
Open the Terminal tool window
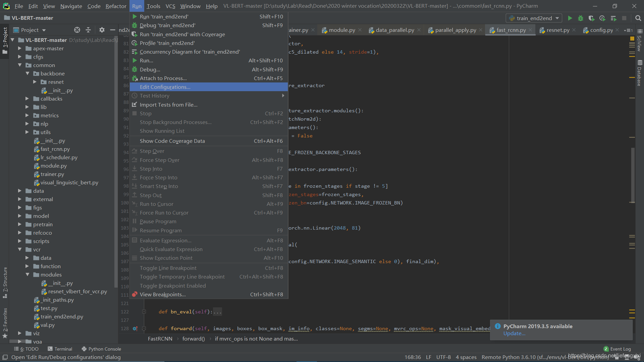pyautogui.click(x=60, y=349)
